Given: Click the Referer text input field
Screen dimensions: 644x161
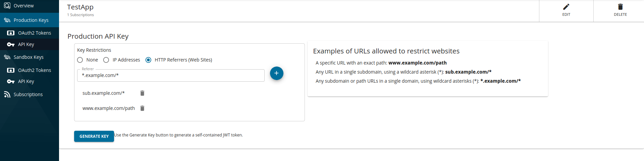Looking at the screenshot, I should click(170, 76).
